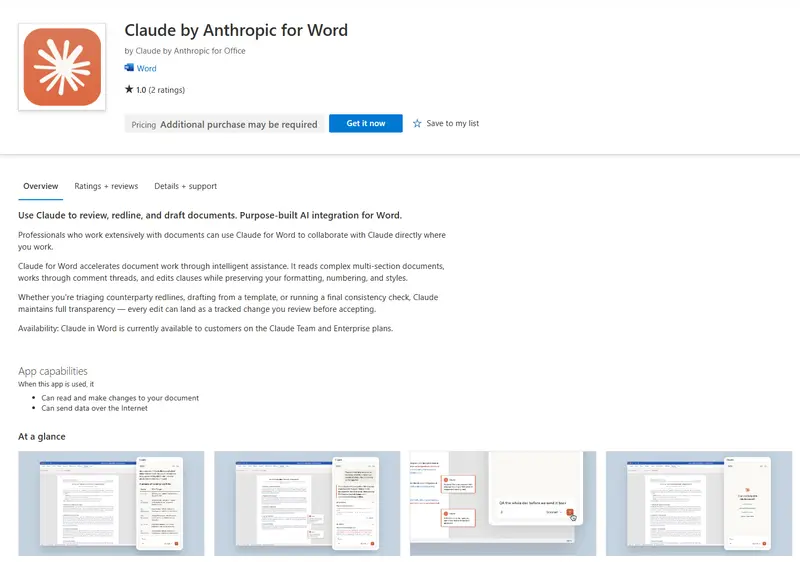
Task: Click the Save to my list star icon
Action: point(417,123)
